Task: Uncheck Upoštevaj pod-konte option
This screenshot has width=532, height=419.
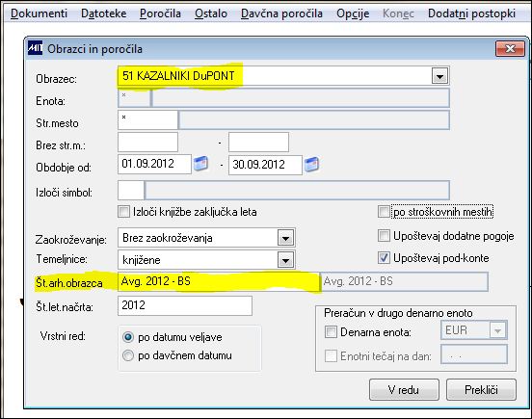Action: point(384,258)
